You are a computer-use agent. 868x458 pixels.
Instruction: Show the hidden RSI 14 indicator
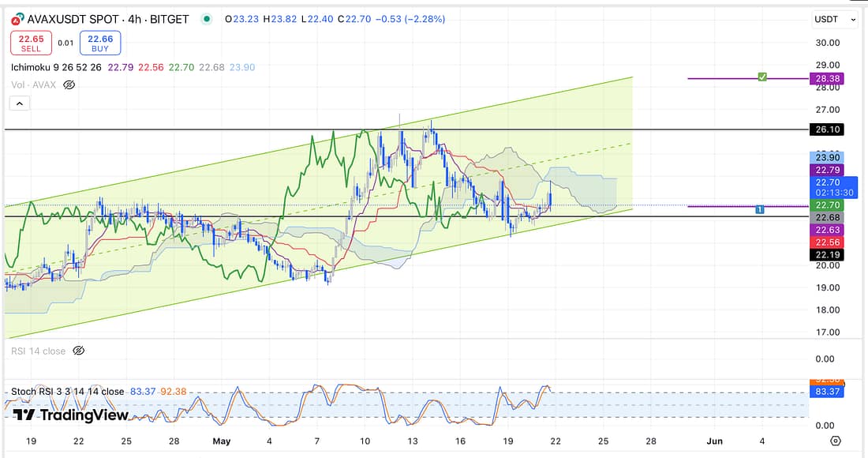tap(78, 351)
